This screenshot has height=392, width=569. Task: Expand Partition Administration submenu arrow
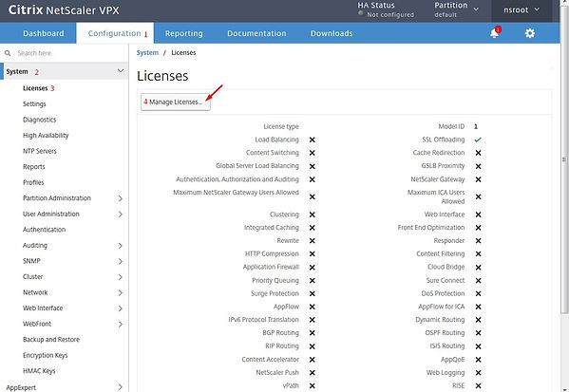tap(121, 198)
